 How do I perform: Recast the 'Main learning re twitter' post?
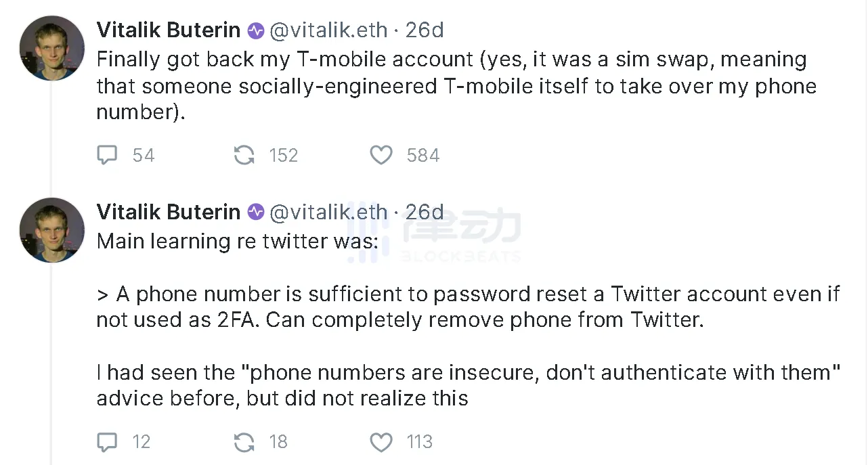point(244,442)
